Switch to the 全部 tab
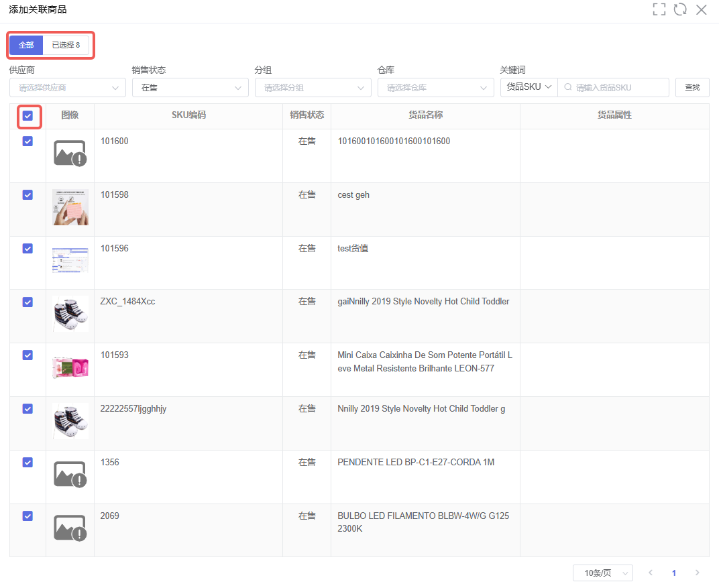Image resolution: width=719 pixels, height=588 pixels. pos(26,45)
